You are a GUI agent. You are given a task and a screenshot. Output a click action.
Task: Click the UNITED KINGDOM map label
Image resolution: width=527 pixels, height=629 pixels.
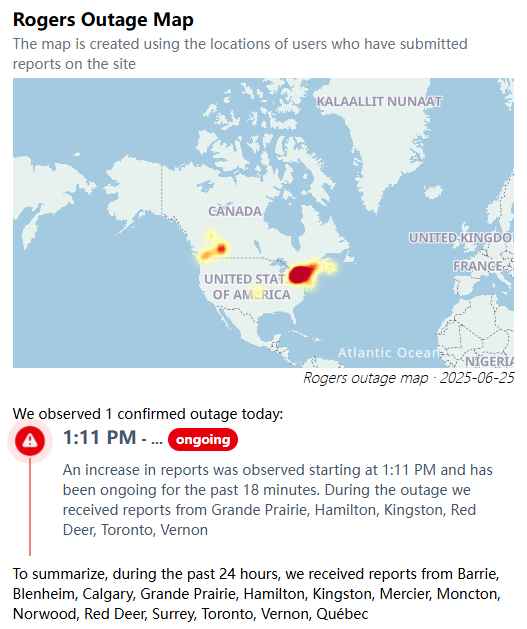tap(461, 237)
